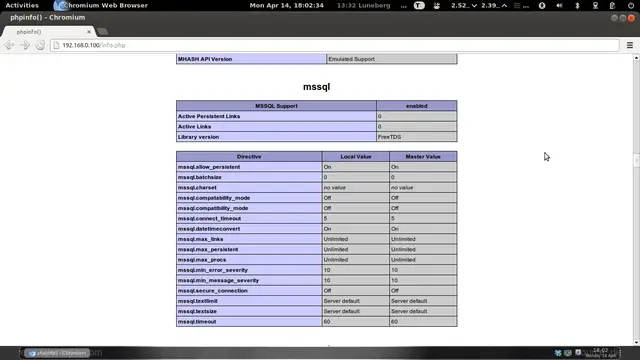Open the Activities overview

pyautogui.click(x=22, y=6)
